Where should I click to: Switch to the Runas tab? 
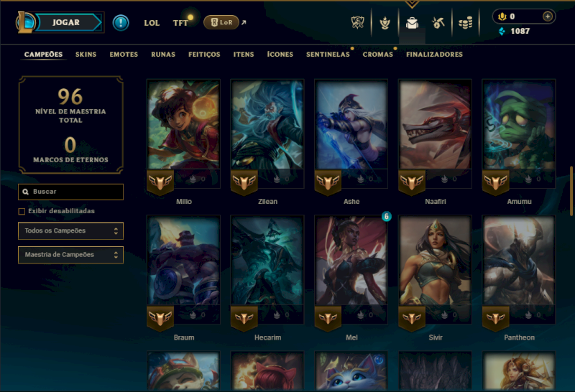click(163, 55)
